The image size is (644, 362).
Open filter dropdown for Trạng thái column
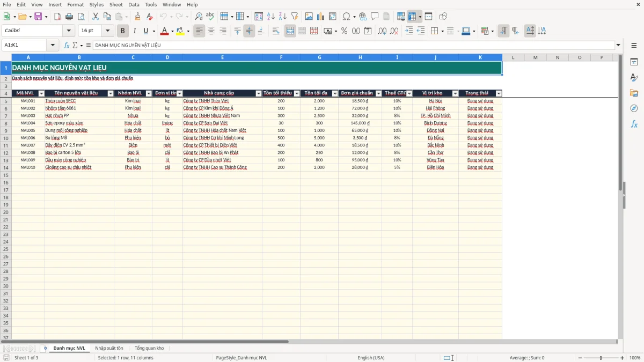coord(499,93)
